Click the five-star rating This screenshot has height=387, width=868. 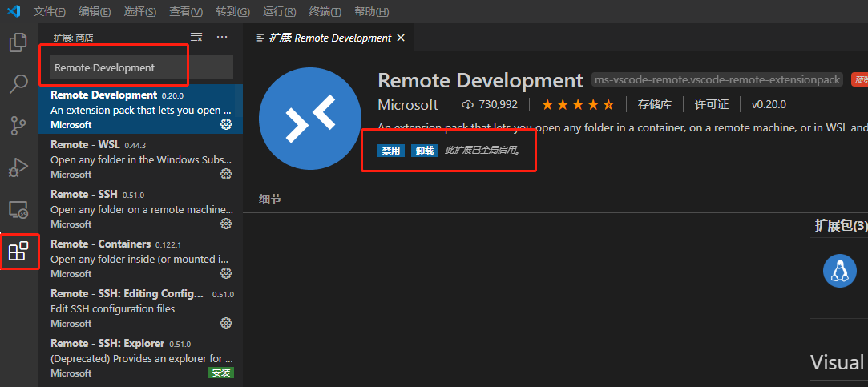click(x=577, y=105)
